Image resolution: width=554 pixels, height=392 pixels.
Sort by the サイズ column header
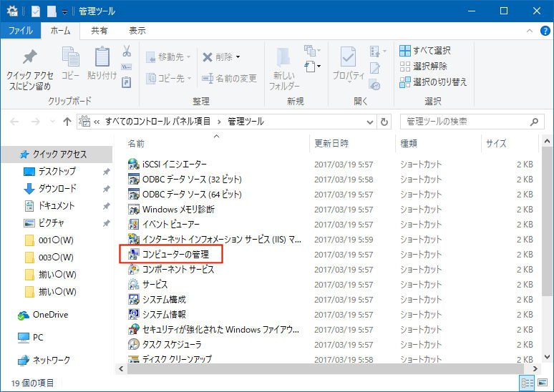(496, 143)
